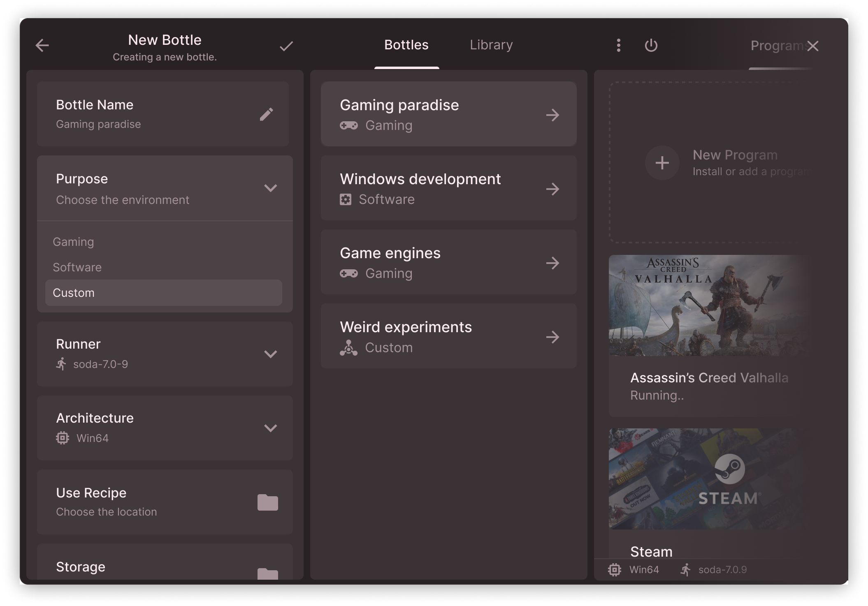The width and height of the screenshot is (868, 606).
Task: Click the pencil icon to edit Bottle Name
Action: click(x=267, y=114)
